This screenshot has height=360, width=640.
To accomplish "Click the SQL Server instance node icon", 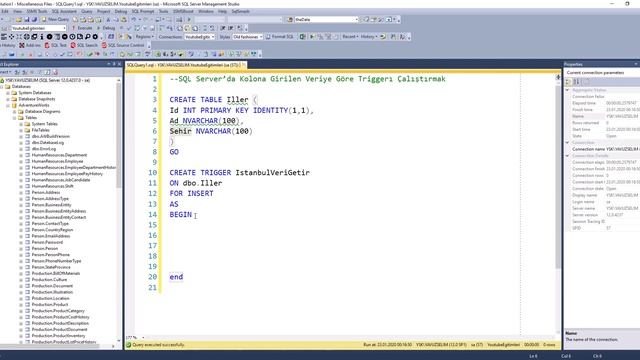I will [2, 80].
